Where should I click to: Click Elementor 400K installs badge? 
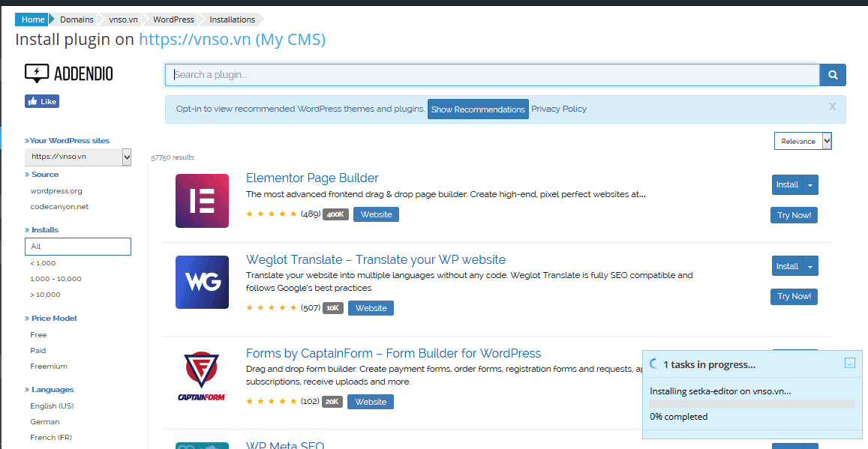coord(335,214)
